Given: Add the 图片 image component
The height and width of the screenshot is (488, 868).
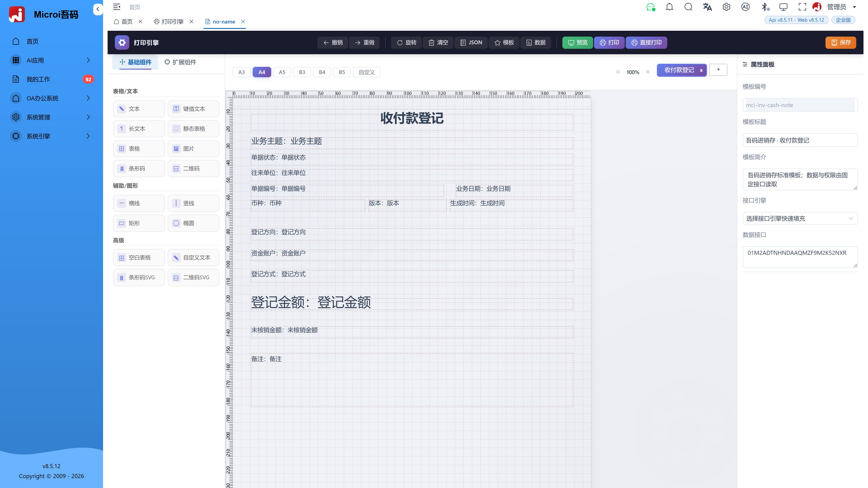Looking at the screenshot, I should (193, 148).
